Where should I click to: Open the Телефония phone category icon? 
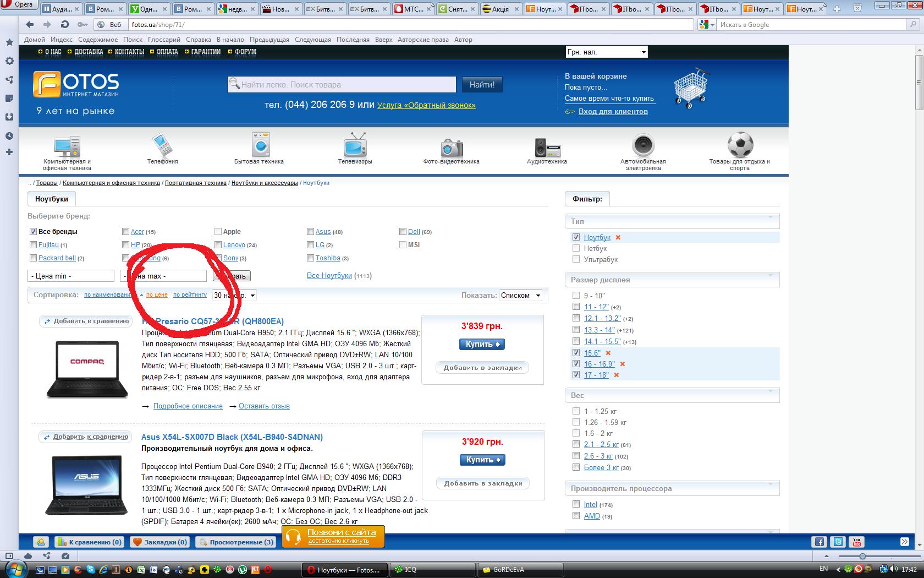coord(162,145)
